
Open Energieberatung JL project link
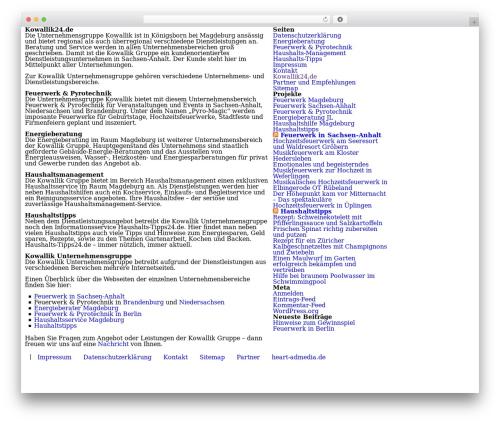pos(303,117)
